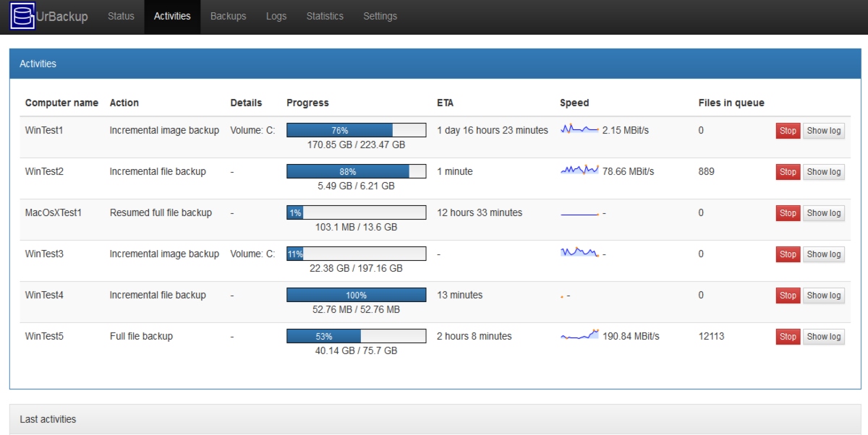This screenshot has width=868, height=435.
Task: Select the WinTest3 computer name
Action: point(44,254)
